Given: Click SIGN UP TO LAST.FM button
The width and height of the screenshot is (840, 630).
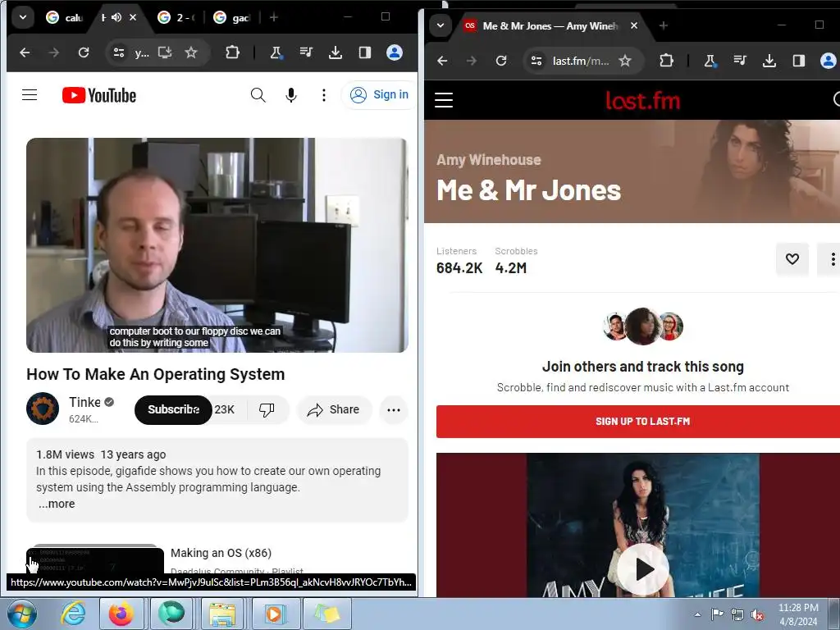Looking at the screenshot, I should 638,422.
